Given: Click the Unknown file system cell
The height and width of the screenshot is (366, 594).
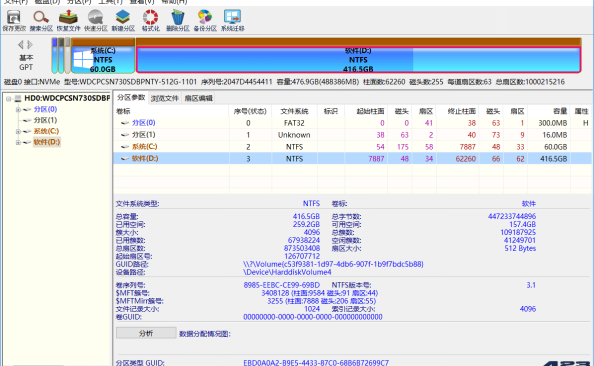Looking at the screenshot, I should point(294,135).
